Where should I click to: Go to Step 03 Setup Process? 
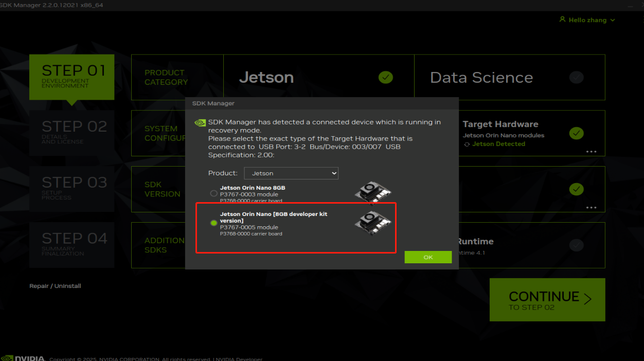point(71,189)
